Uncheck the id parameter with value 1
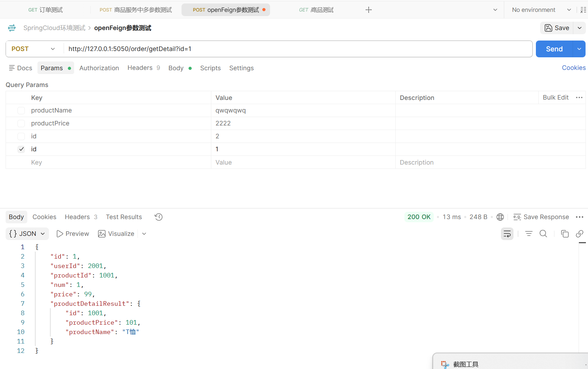The height and width of the screenshot is (369, 588). [21, 149]
